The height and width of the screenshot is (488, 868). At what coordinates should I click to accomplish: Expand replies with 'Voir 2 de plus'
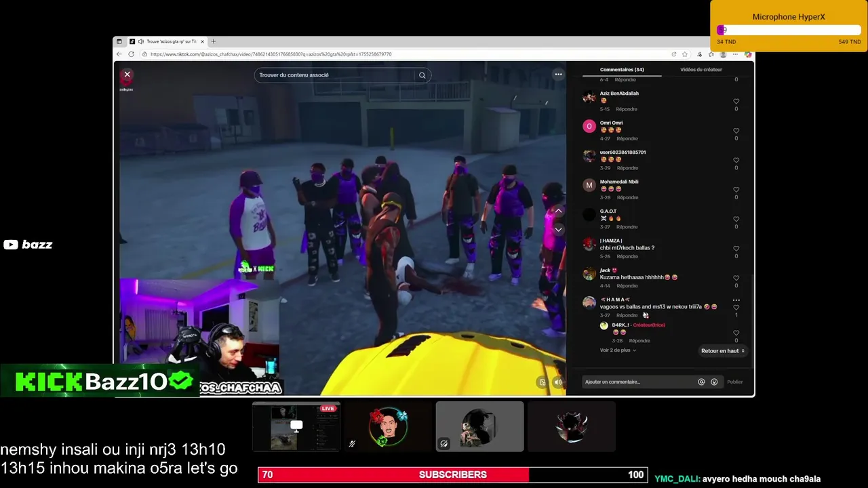pos(618,350)
